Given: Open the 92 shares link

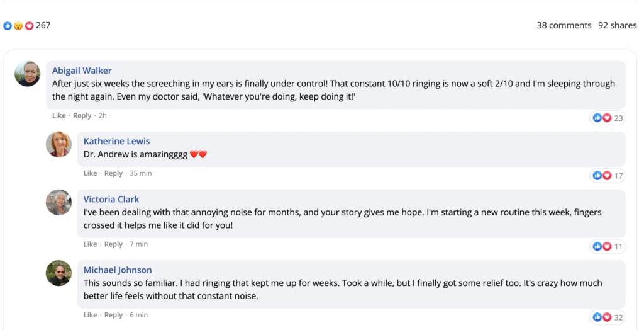Looking at the screenshot, I should 617,26.
